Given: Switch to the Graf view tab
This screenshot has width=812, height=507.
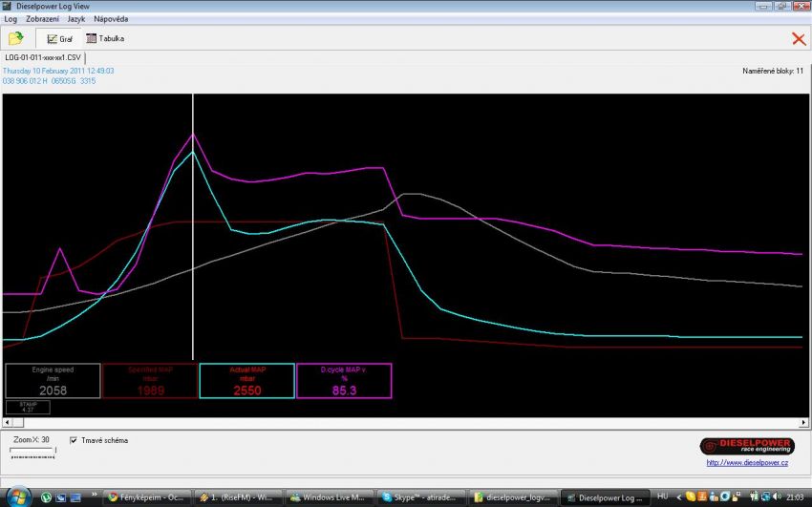Looking at the screenshot, I should pyautogui.click(x=59, y=39).
